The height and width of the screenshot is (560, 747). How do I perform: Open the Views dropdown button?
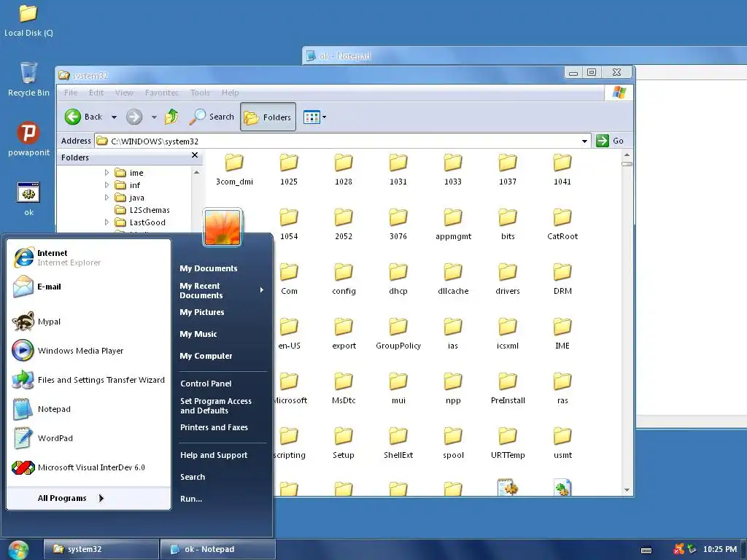[x=315, y=117]
